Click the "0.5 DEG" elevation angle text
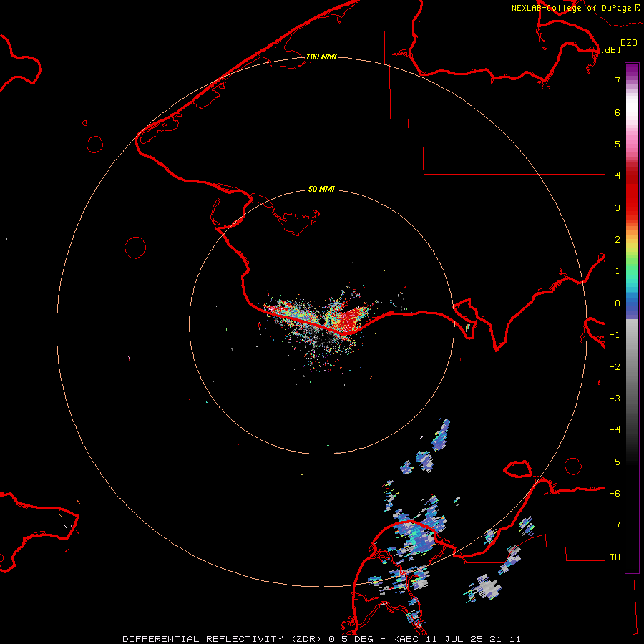644x644 pixels. (350, 639)
